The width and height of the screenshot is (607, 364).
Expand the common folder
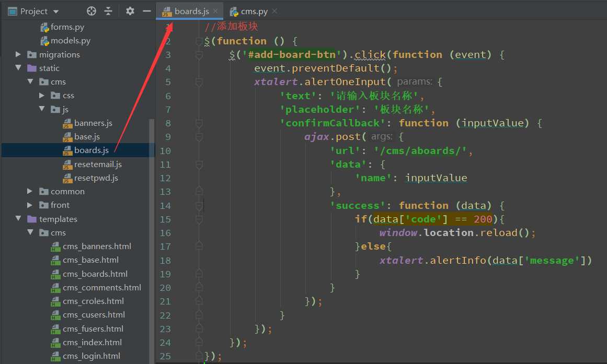[30, 192]
